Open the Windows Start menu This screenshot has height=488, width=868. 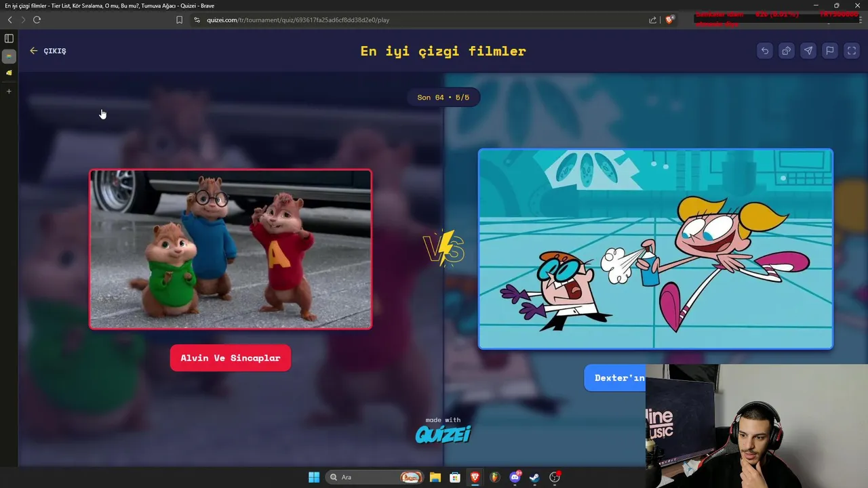click(x=314, y=477)
